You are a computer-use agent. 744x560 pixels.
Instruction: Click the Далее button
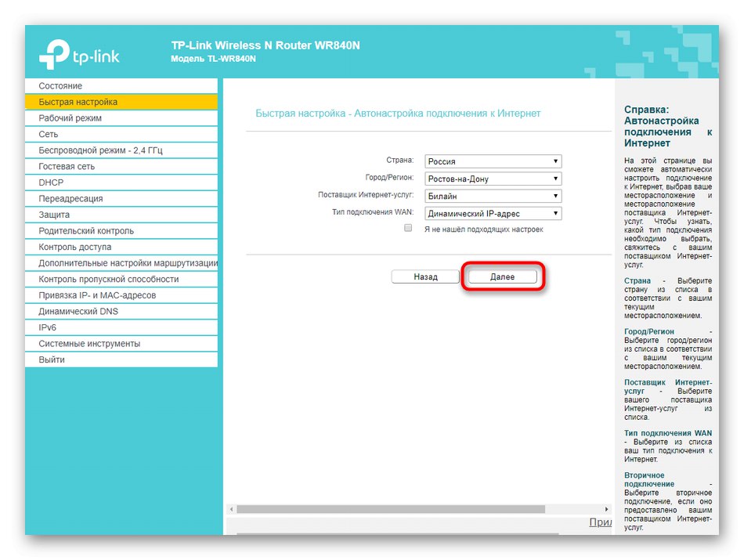[503, 276]
